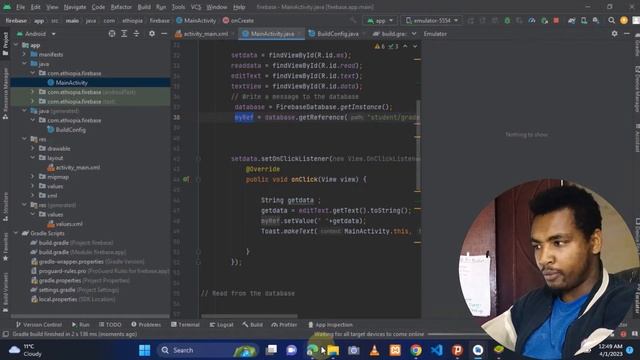Expand the manifests folder
This screenshot has width=640, height=360.
(24, 55)
